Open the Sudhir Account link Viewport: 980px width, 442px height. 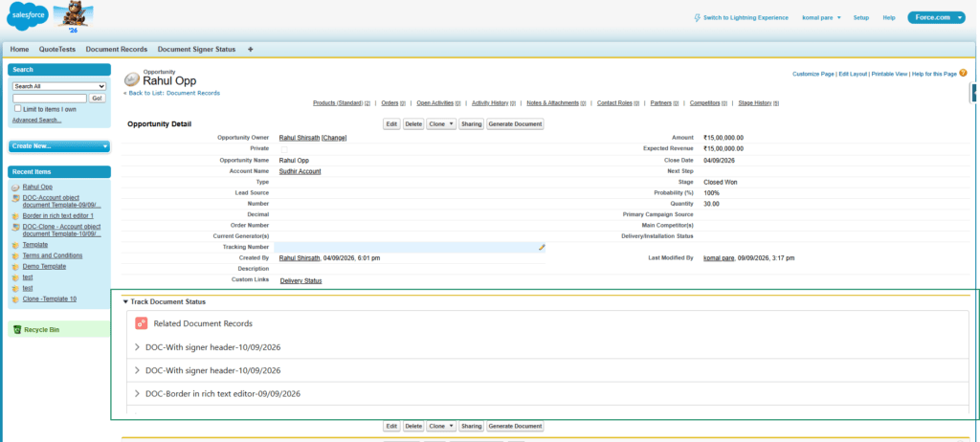300,171
